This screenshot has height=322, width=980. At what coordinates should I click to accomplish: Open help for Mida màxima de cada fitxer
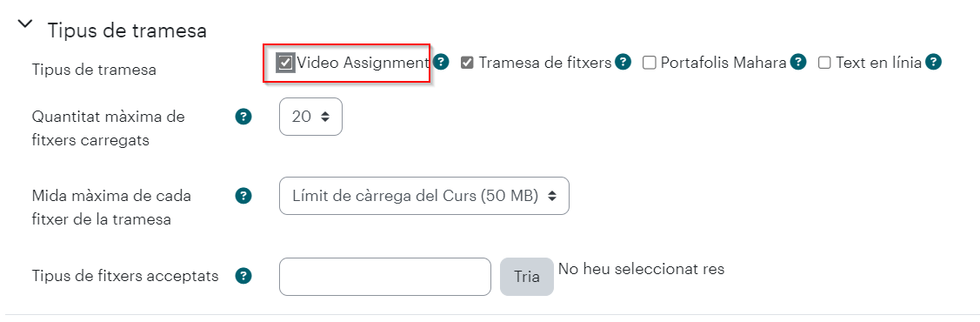tap(243, 196)
